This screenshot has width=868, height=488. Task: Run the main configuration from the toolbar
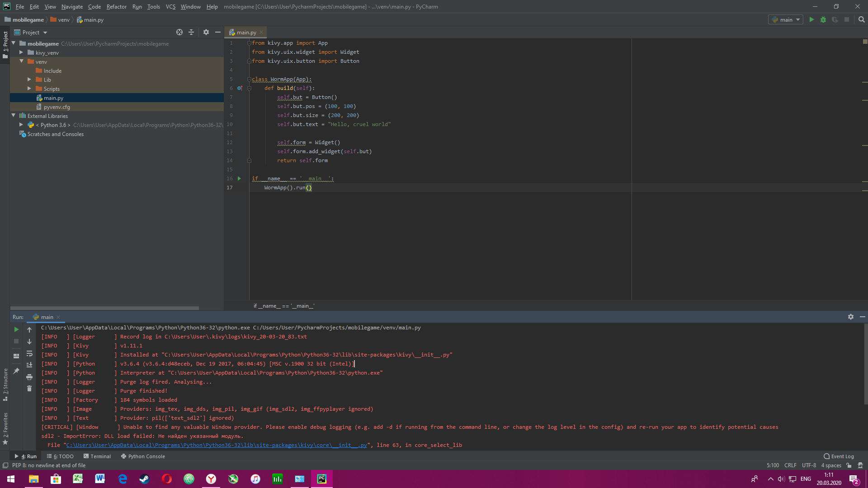(811, 19)
